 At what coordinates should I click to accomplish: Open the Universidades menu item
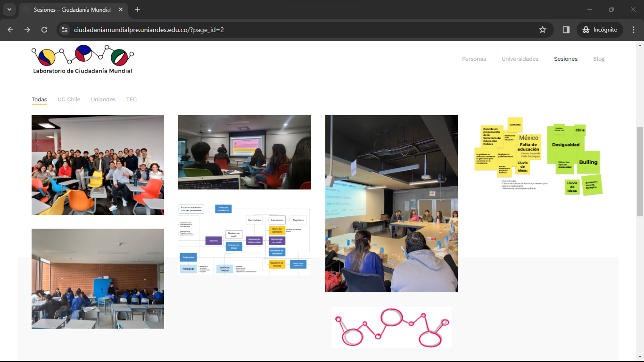click(x=520, y=59)
